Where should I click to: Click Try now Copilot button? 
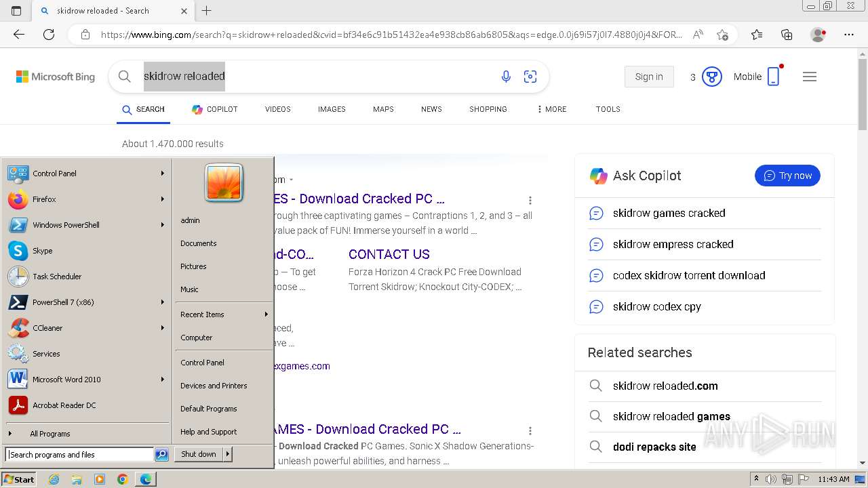[787, 176]
